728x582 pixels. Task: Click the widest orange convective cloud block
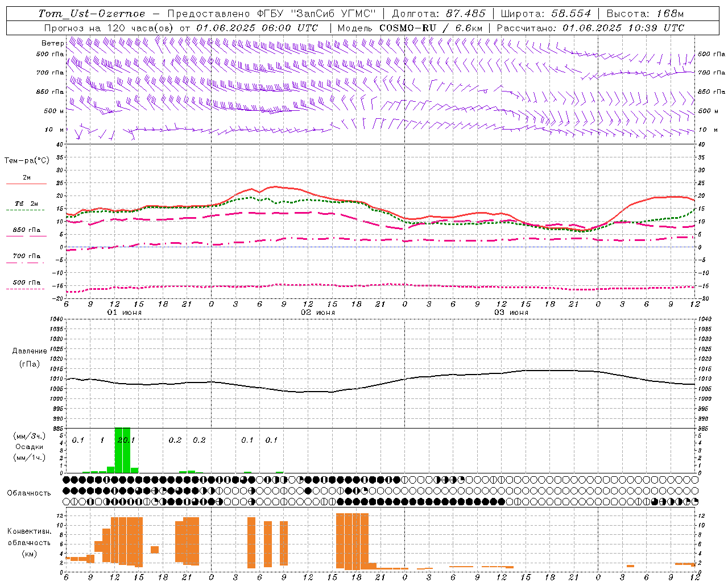tap(352, 541)
